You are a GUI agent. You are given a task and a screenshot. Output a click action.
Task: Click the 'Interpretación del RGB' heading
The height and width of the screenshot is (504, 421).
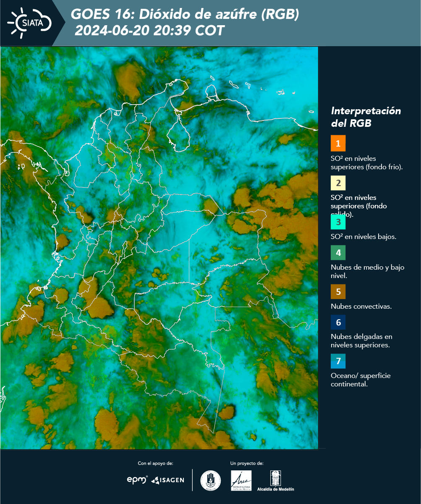pyautogui.click(x=366, y=117)
